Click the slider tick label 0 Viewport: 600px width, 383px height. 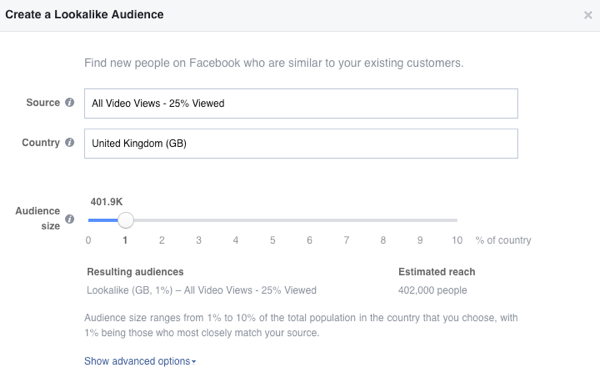coord(88,240)
